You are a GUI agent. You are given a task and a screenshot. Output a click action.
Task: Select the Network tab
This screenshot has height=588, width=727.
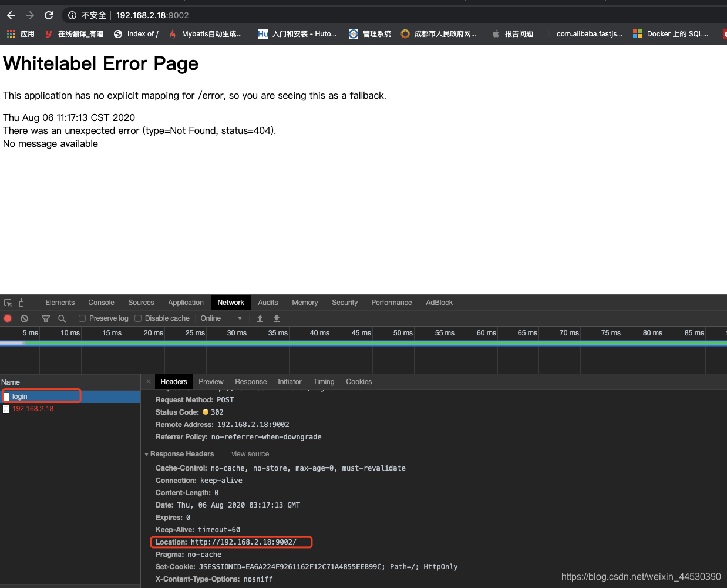(x=231, y=303)
